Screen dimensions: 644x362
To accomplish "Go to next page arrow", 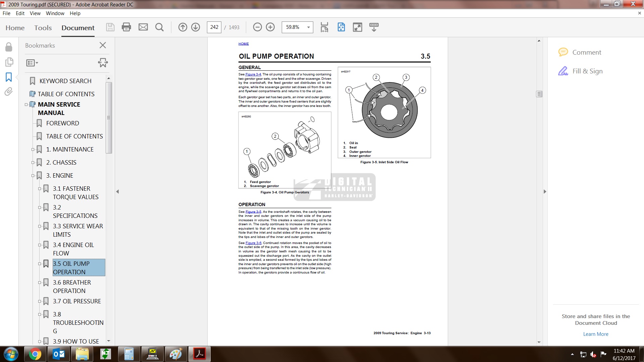I will click(x=196, y=27).
